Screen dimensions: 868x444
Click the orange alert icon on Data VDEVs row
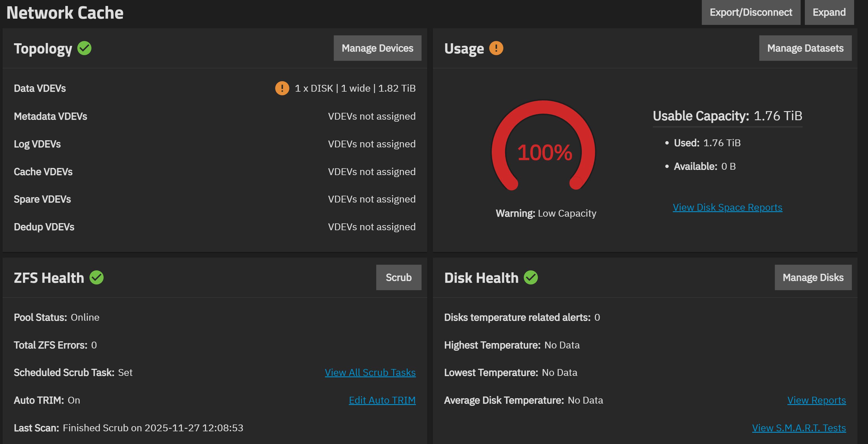(x=282, y=88)
